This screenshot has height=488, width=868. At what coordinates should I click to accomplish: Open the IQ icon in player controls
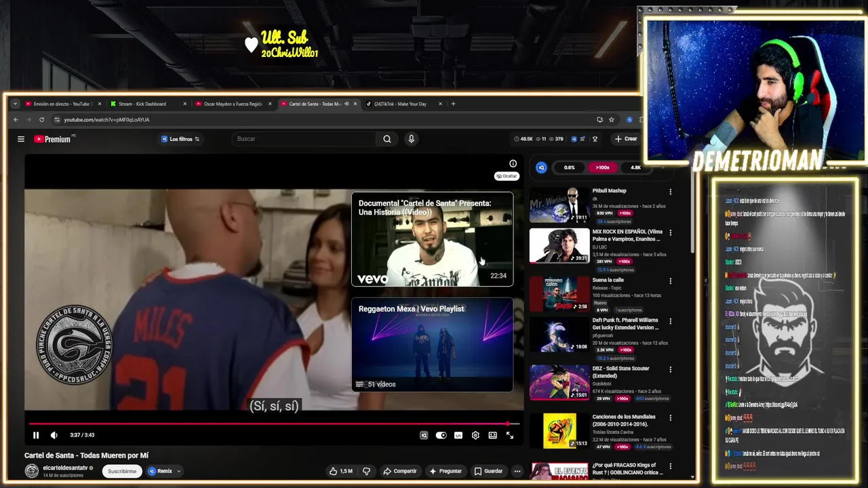coord(424,435)
